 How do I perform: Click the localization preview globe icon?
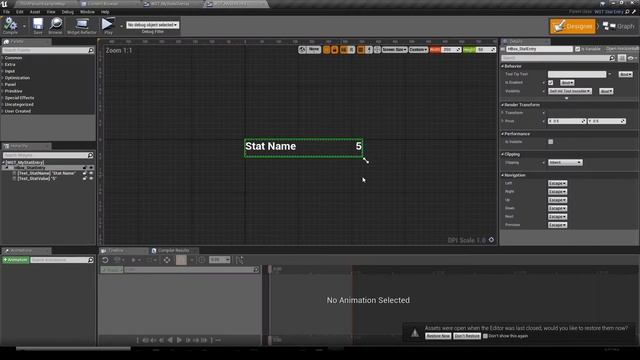pos(302,50)
